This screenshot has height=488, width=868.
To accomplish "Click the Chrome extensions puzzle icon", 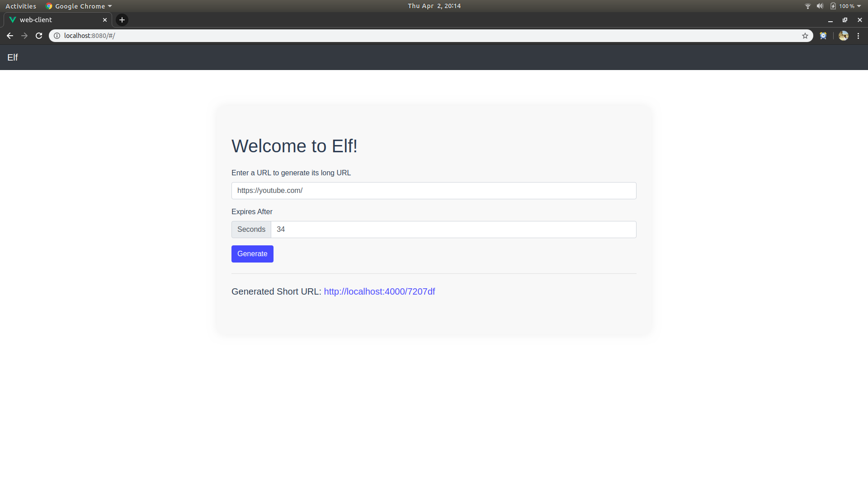I will pos(823,35).
